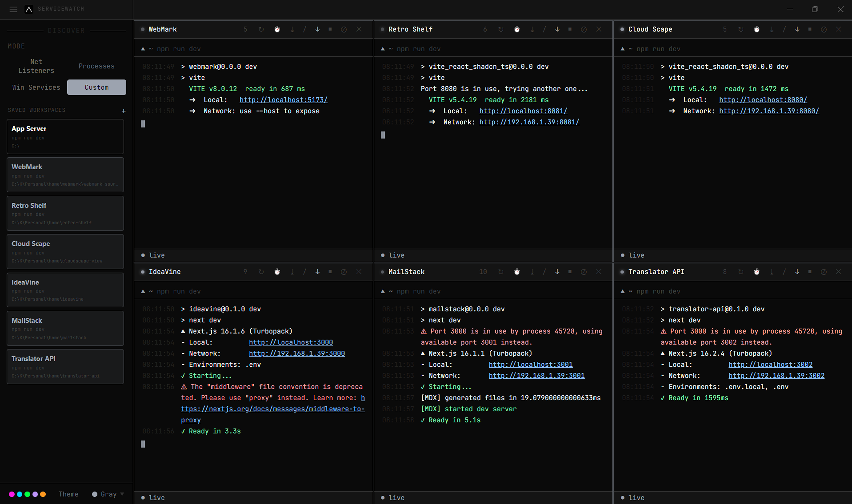Collapse the WebMark command triangle
This screenshot has width=852, height=504.
click(x=143, y=49)
